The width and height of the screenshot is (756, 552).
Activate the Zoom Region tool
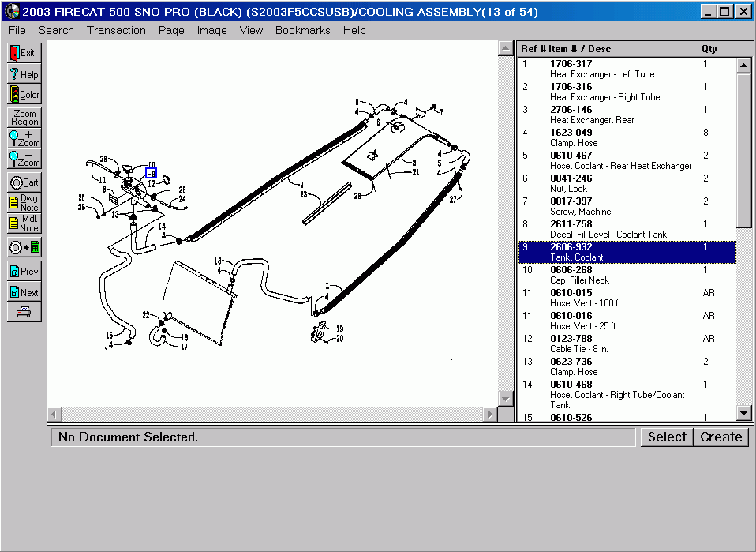pos(24,118)
